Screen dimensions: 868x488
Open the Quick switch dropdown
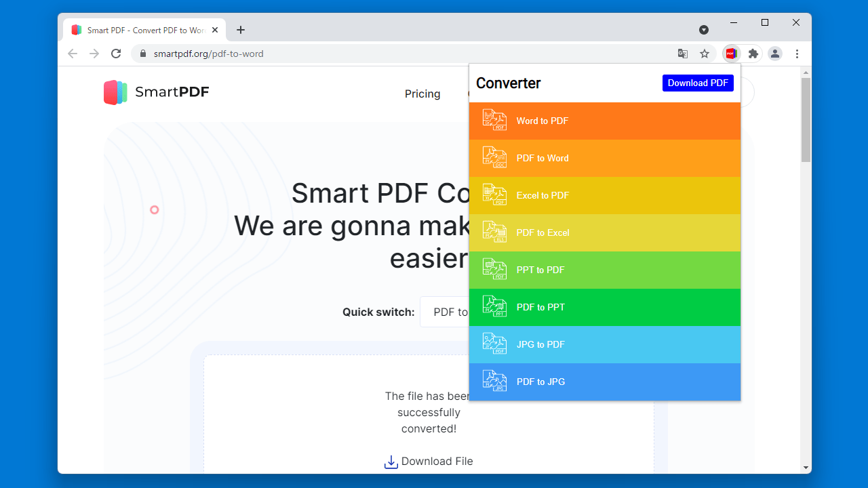[445, 312]
